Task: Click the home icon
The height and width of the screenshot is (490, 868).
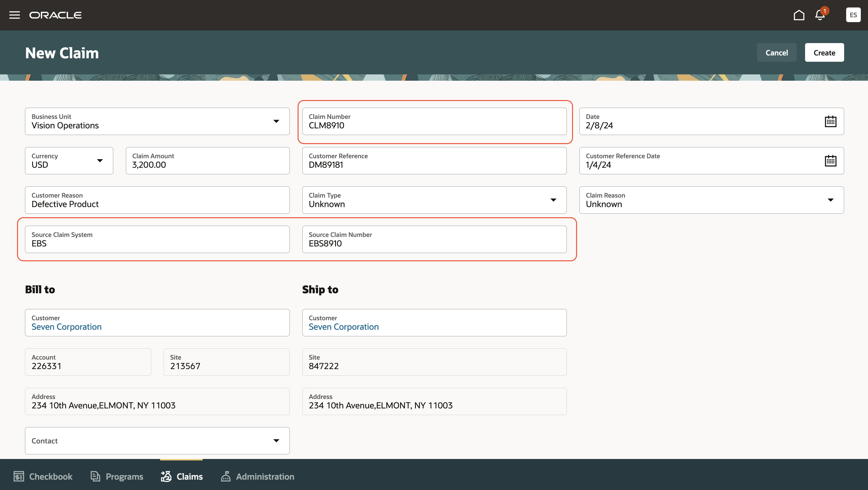Action: click(798, 15)
